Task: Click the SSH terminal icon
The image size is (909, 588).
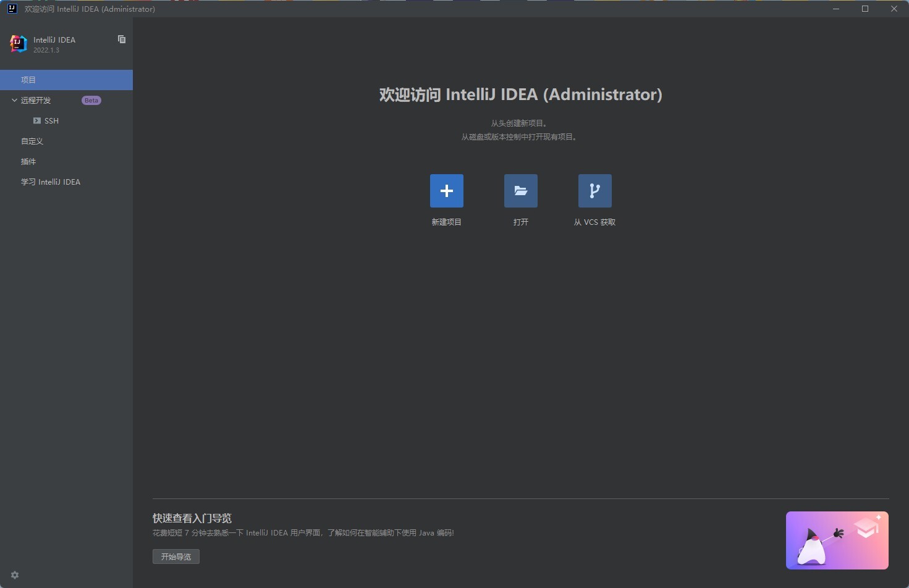Action: pos(37,120)
